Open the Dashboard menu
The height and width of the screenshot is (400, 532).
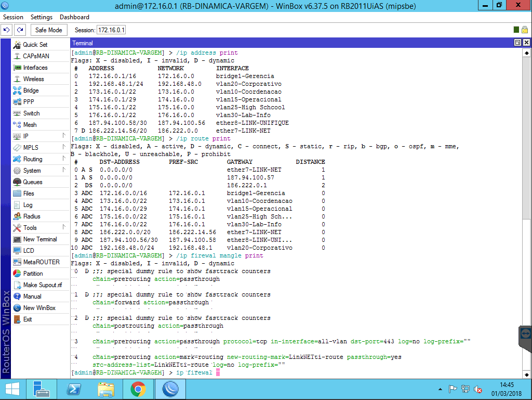click(x=74, y=17)
